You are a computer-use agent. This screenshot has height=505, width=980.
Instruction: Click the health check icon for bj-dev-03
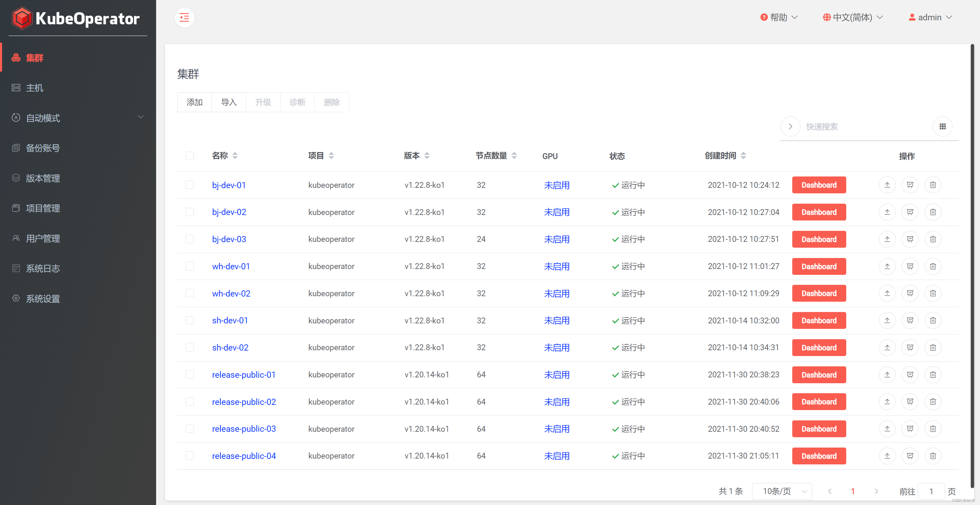pos(910,239)
